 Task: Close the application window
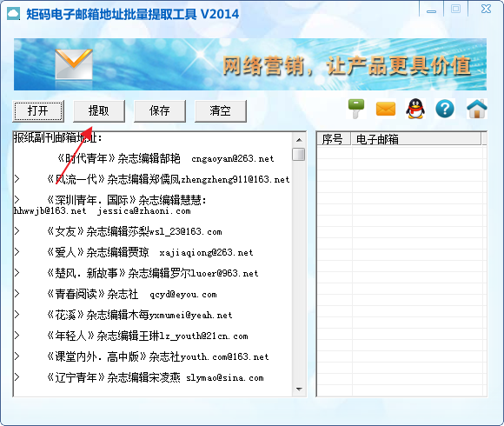click(486, 9)
